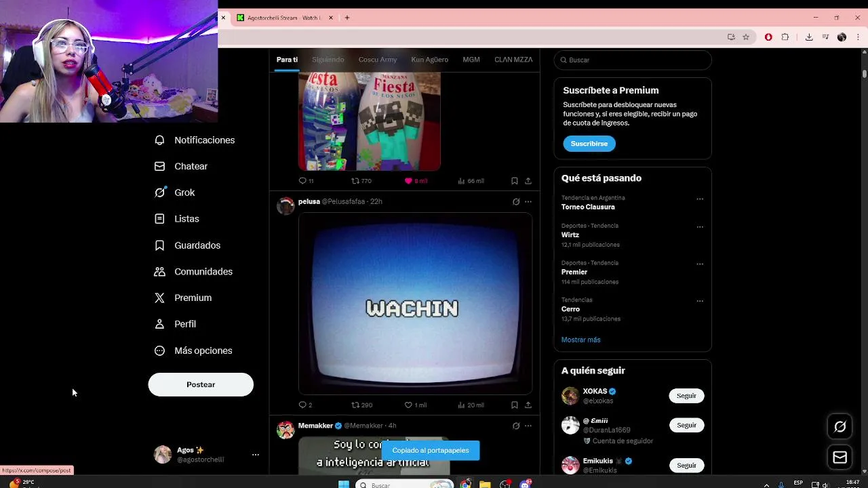This screenshot has height=488, width=868.
Task: Open Notificaciones in the sidebar
Action: click(x=195, y=140)
